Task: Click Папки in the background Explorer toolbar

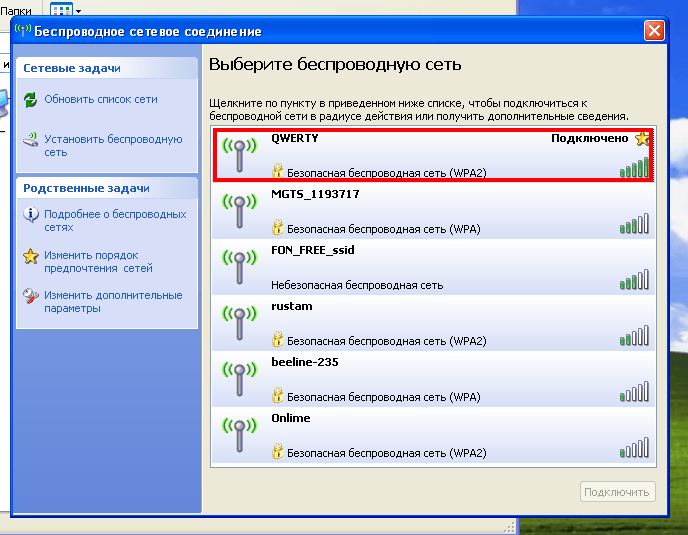Action: point(16,11)
